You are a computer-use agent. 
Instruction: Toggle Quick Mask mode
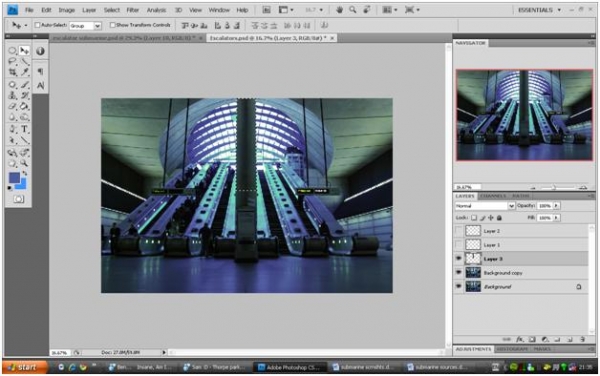[x=18, y=199]
